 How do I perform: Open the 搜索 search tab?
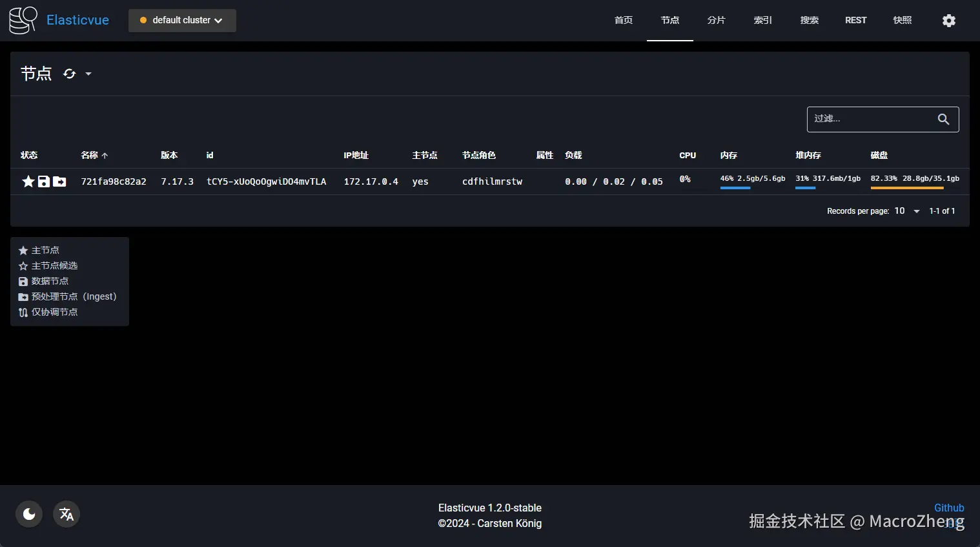pyautogui.click(x=810, y=21)
